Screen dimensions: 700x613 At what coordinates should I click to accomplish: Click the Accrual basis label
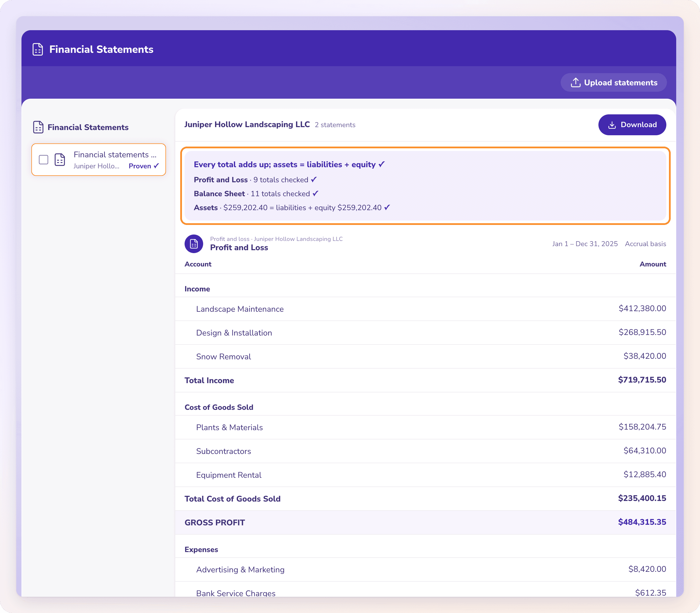tap(645, 244)
